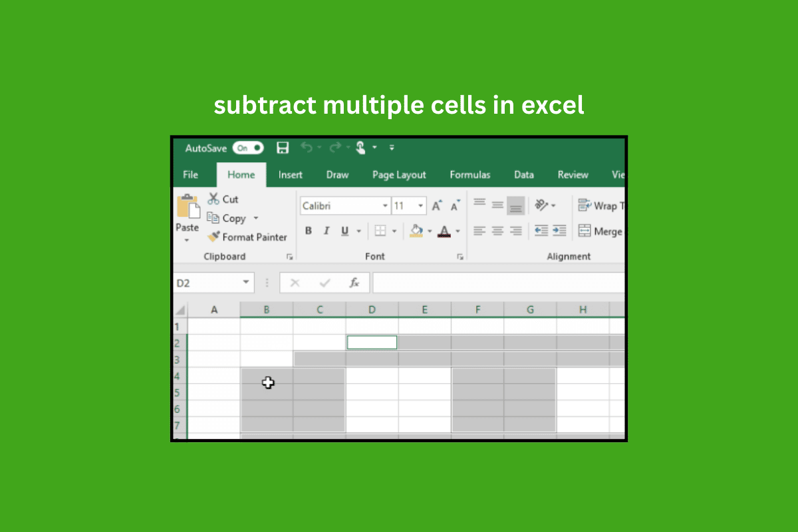This screenshot has height=532, width=798.
Task: Open the Calibri font name dropdown
Action: tap(385, 206)
